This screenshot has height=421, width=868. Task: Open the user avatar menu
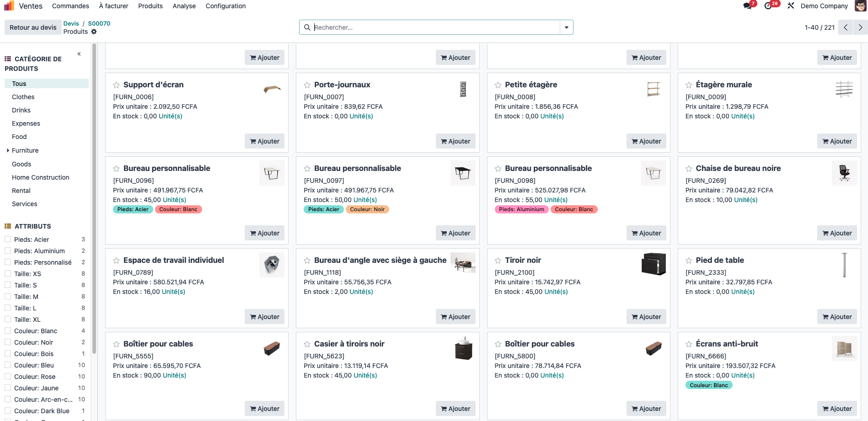[860, 6]
